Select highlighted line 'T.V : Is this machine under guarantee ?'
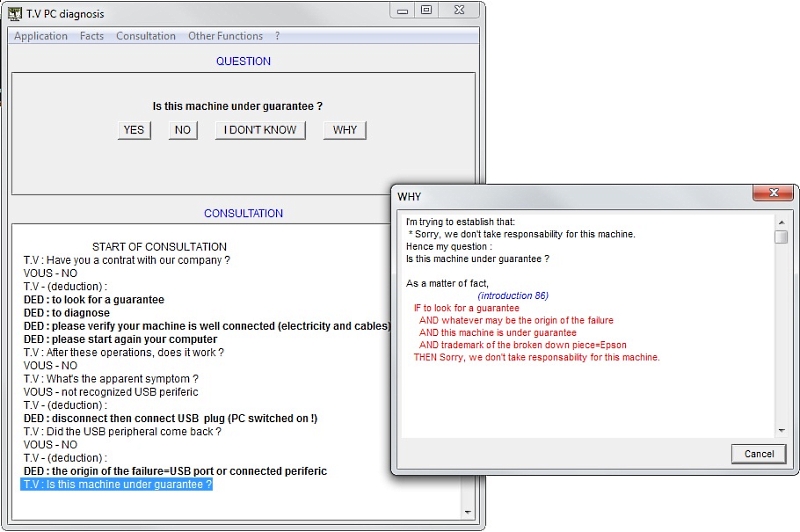Viewport: 800px width, 532px height. coord(116,484)
